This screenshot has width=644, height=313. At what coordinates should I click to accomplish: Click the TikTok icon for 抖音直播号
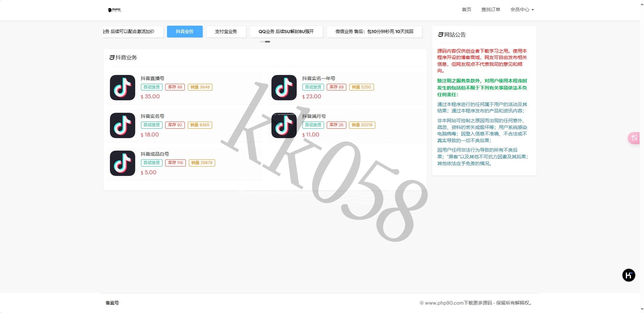(122, 88)
